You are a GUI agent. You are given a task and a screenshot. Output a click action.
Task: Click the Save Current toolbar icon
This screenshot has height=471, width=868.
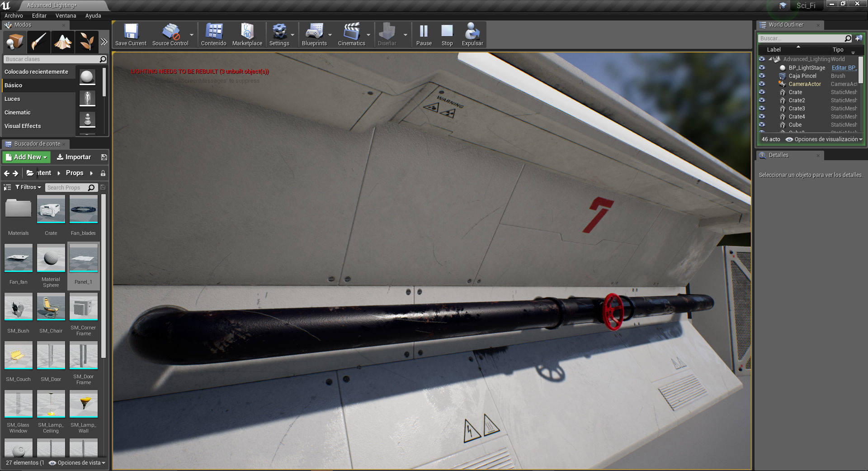click(x=131, y=35)
